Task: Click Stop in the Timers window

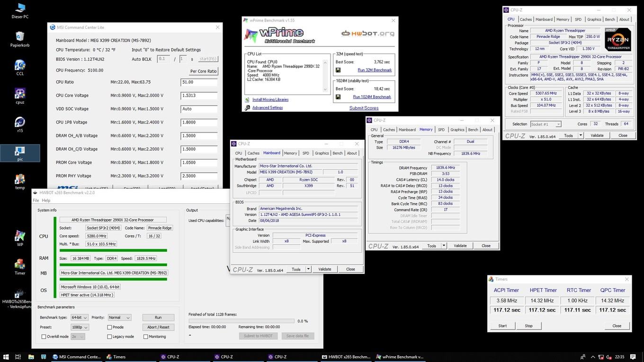Action: pyautogui.click(x=528, y=326)
